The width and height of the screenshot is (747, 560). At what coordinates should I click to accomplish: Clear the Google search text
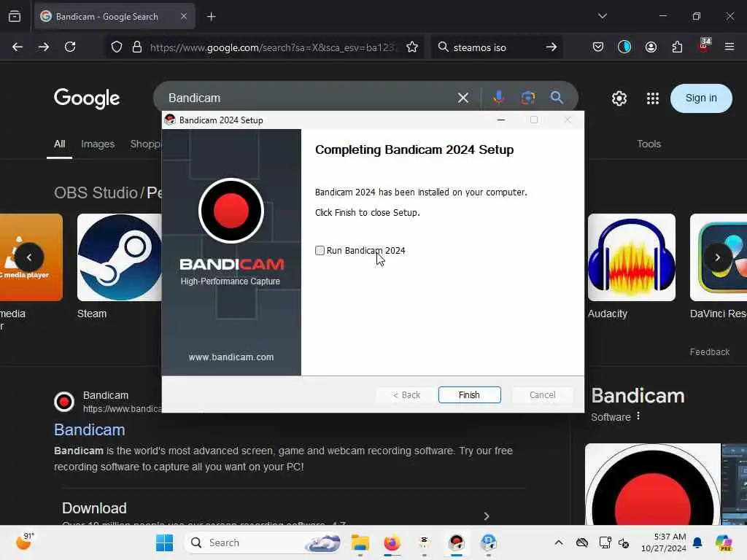tap(463, 98)
